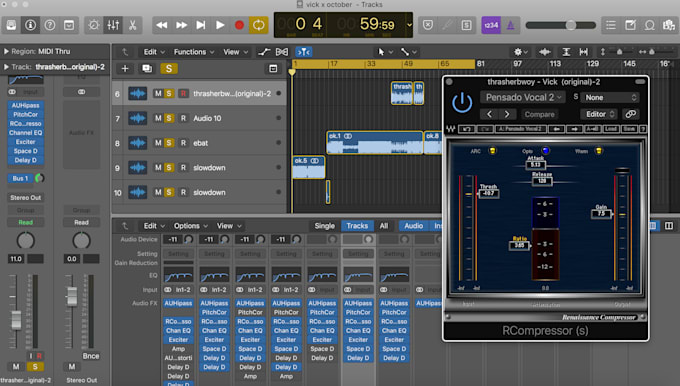Select the ok.5 audio region
The height and width of the screenshot is (386, 680).
click(309, 167)
